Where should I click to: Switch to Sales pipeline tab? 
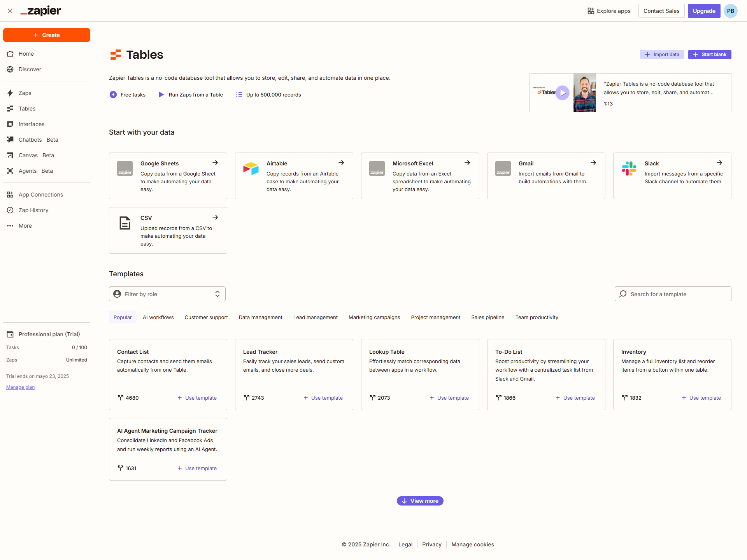488,317
